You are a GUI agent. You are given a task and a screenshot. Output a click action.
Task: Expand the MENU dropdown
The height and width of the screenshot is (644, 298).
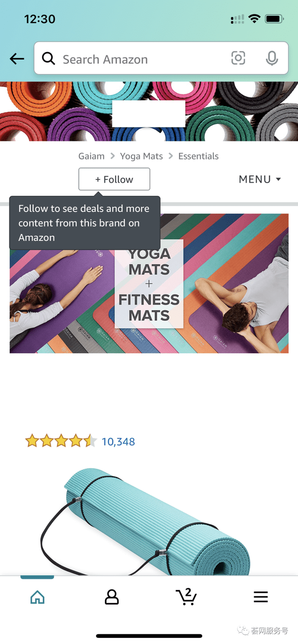pos(259,179)
